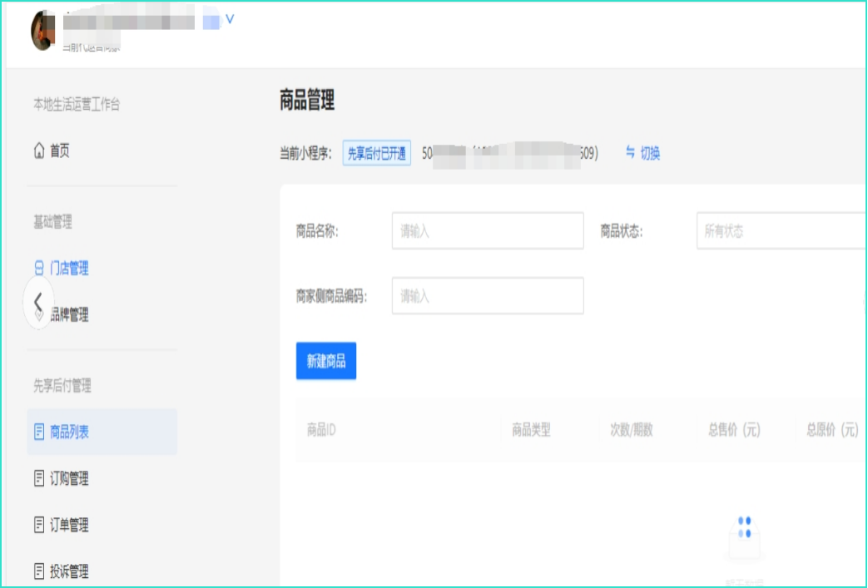This screenshot has width=868, height=588.
Task: Go to 投诉管理 in the sidebar
Action: click(69, 571)
